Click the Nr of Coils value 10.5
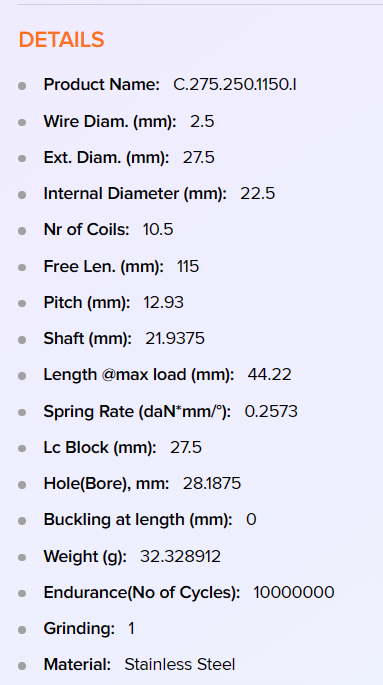383x685 pixels. 158,230
